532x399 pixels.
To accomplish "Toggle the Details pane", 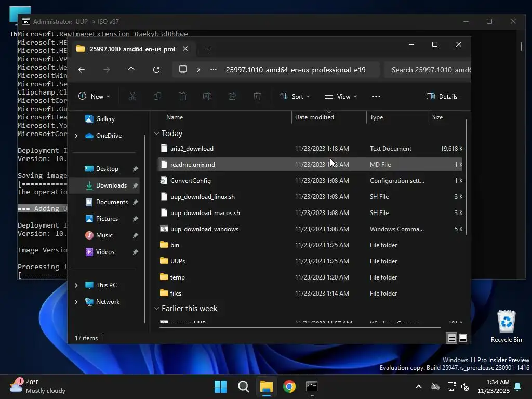I will point(442,96).
